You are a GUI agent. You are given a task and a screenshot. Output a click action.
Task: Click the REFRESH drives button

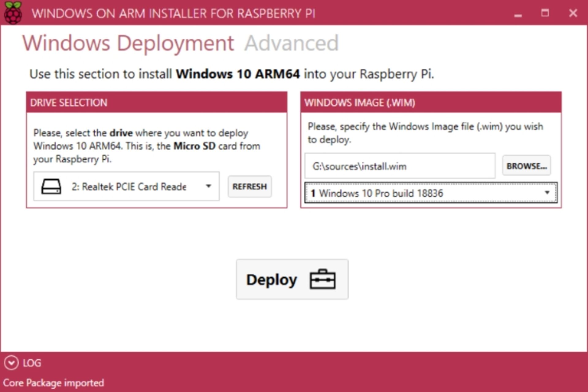click(x=250, y=187)
